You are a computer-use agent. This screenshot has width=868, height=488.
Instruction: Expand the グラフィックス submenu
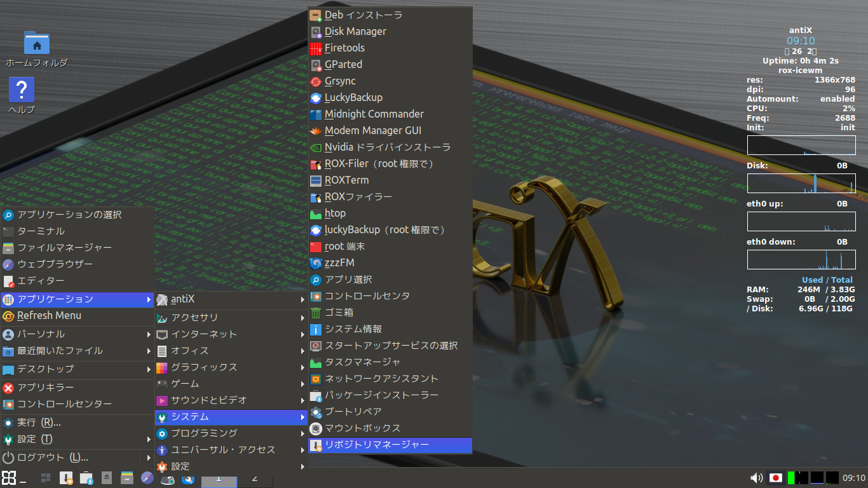point(231,367)
